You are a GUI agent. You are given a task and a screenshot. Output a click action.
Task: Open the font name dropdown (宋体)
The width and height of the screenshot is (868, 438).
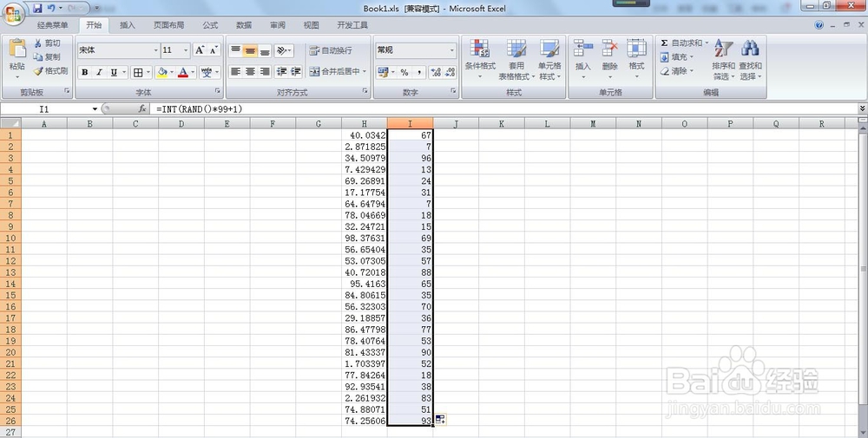[x=155, y=50]
